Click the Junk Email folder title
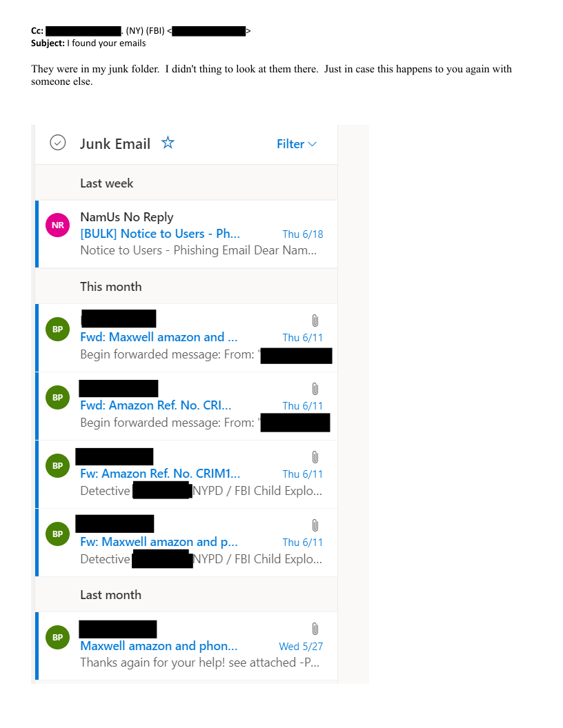563x728 pixels. point(115,144)
